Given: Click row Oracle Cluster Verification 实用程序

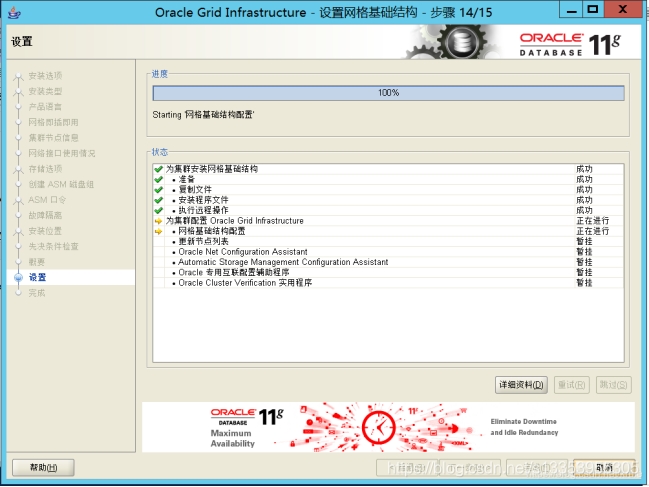Looking at the screenshot, I should tap(388, 283).
